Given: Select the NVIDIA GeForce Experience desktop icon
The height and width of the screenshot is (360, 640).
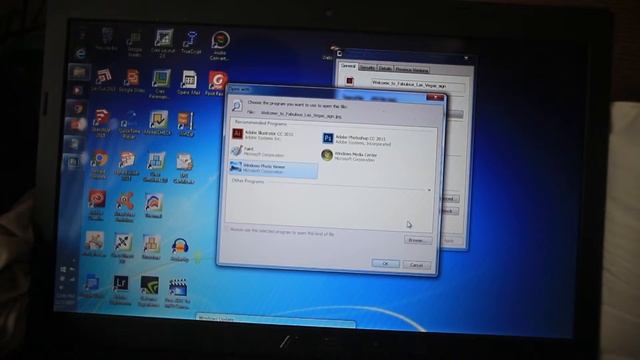Looking at the screenshot, I should [x=149, y=291].
